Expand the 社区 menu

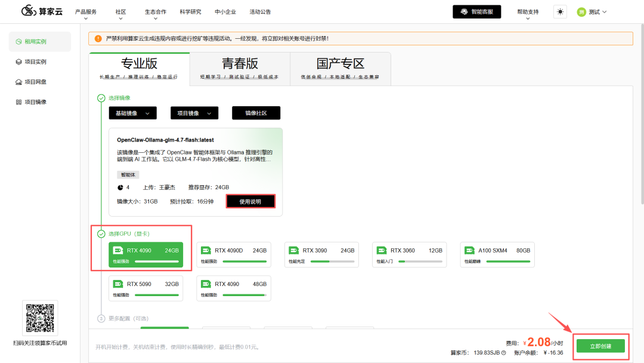120,14
